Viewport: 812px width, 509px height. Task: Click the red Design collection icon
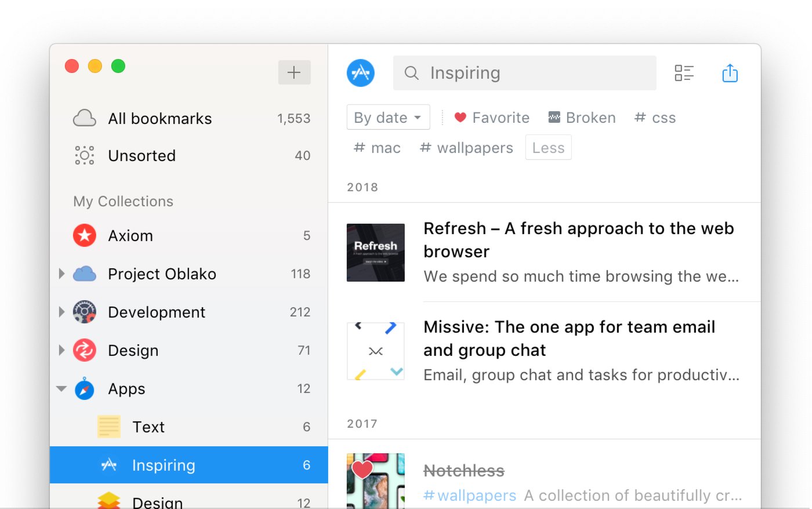(85, 350)
